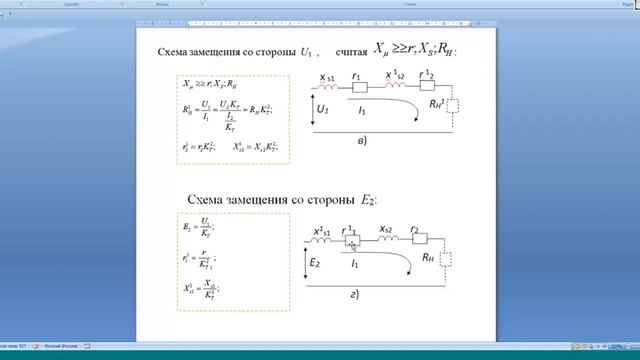Click the proofing errors icon in status bar
The height and width of the screenshot is (360, 640).
(36, 346)
